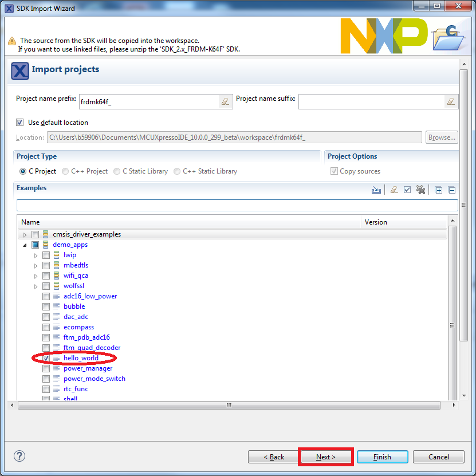Click the Cancel button
476x476 pixels.
point(438,457)
